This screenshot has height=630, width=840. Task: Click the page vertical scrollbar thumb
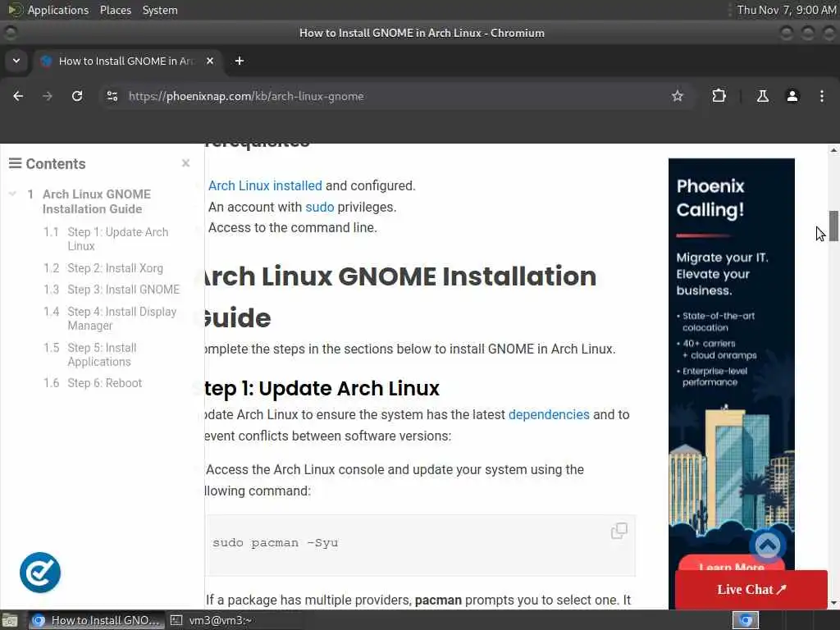pos(833,226)
